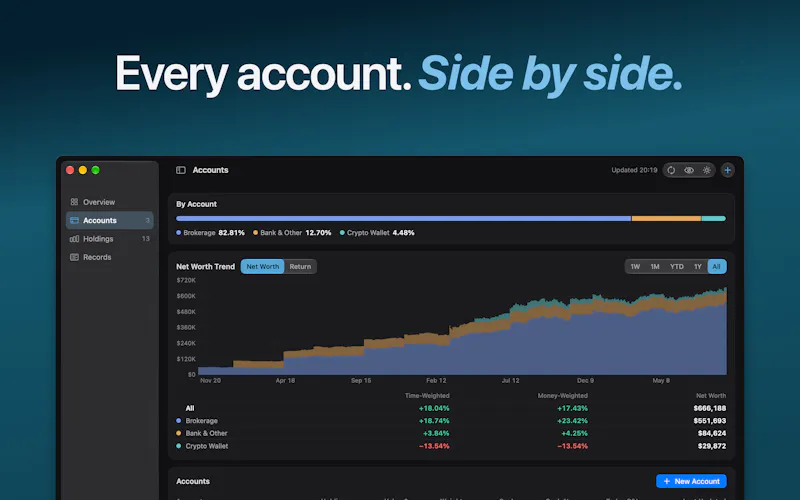Image resolution: width=800 pixels, height=500 pixels.
Task: Click the green zoom window button
Action: click(95, 170)
